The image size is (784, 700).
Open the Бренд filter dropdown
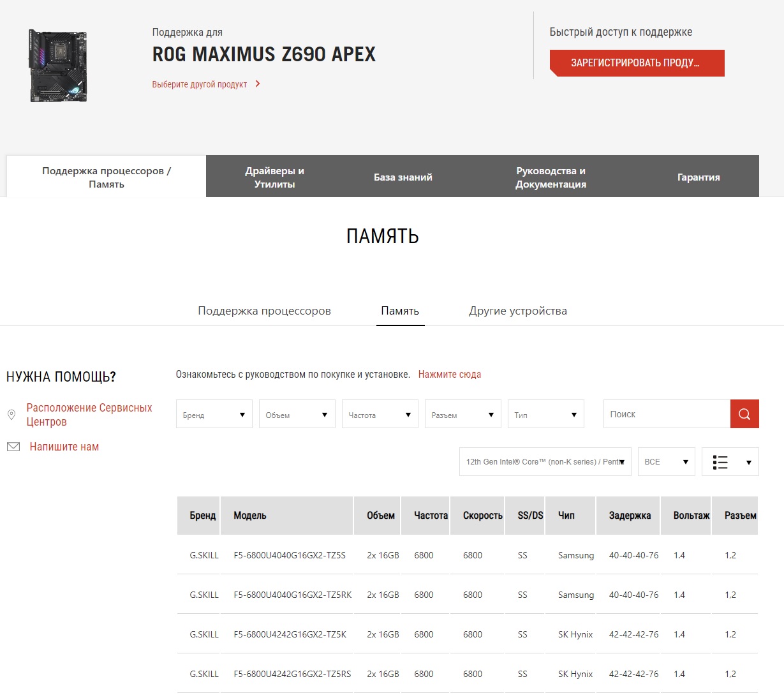[x=214, y=414]
